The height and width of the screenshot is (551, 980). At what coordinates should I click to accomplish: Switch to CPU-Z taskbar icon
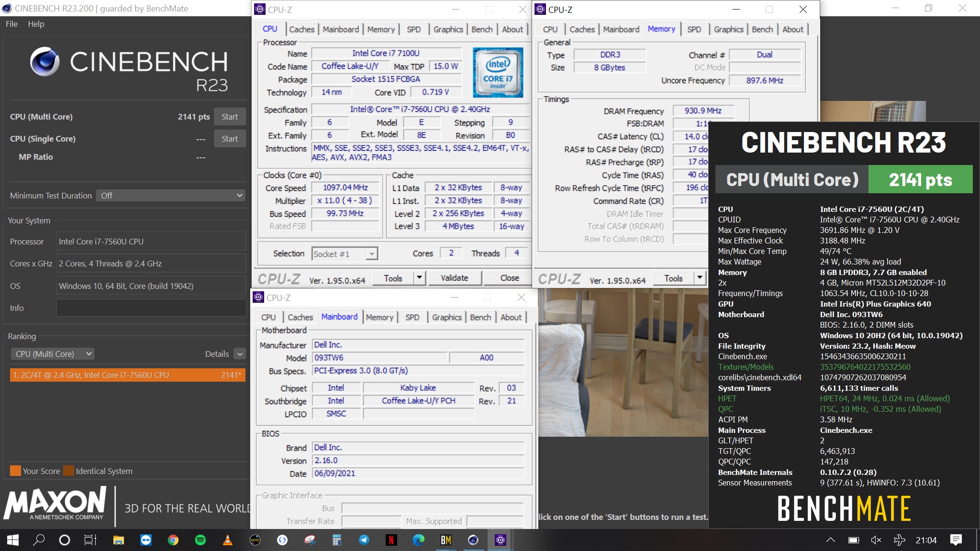pos(501,540)
